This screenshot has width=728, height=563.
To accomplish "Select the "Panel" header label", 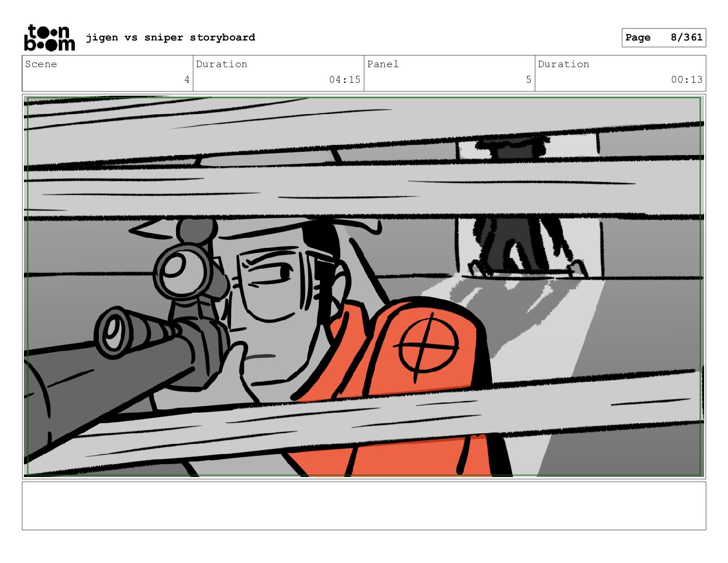I will point(383,64).
